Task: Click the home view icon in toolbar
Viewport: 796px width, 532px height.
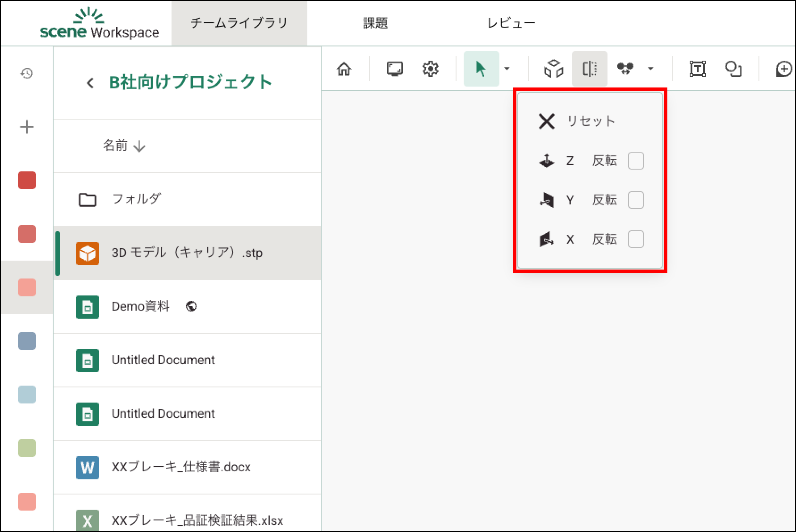Action: (x=344, y=69)
